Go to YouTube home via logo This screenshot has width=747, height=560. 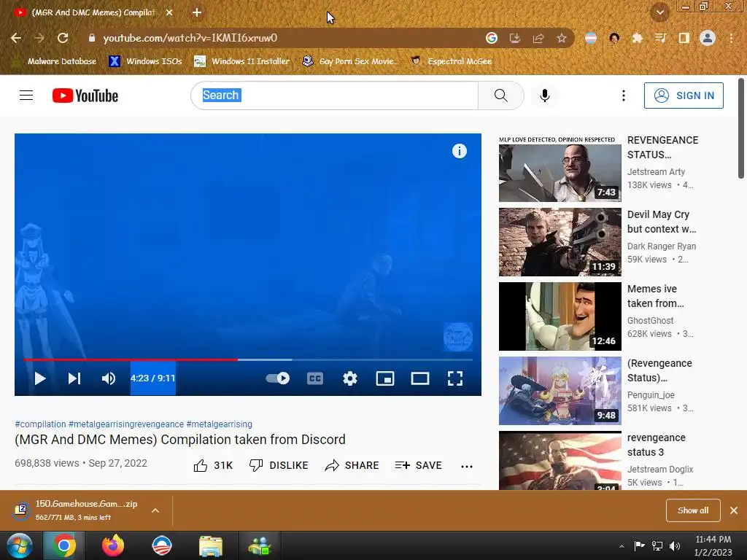tap(85, 96)
